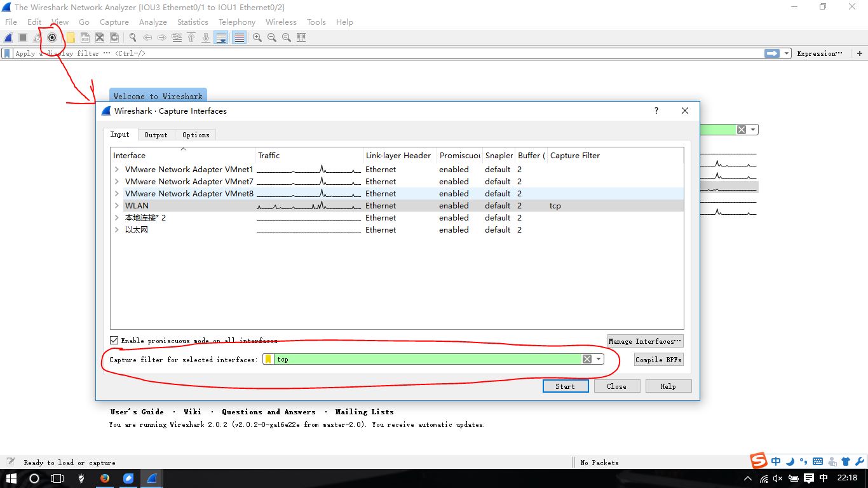Click the Compile BPFs button
This screenshot has width=868, height=488.
point(658,360)
